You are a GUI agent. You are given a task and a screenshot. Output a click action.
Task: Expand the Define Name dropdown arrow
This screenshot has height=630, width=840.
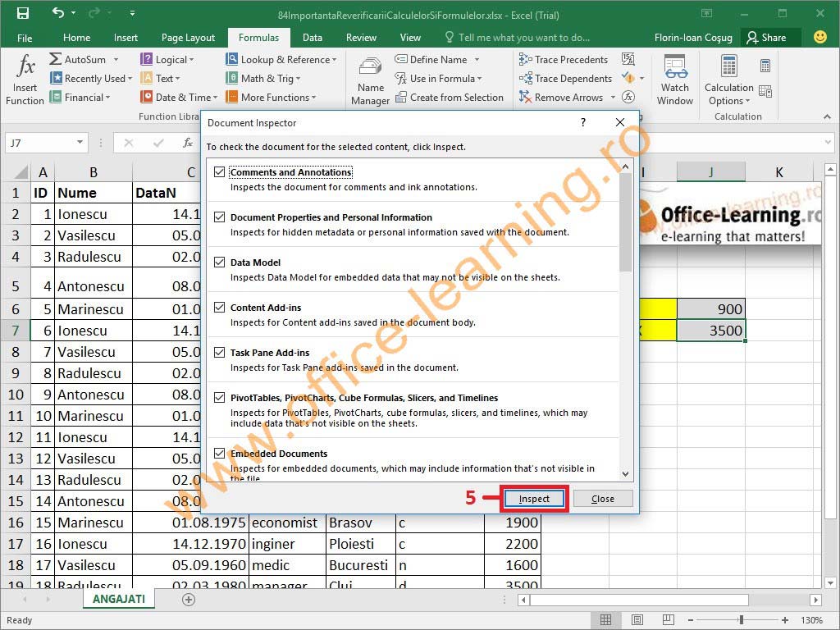pyautogui.click(x=477, y=59)
